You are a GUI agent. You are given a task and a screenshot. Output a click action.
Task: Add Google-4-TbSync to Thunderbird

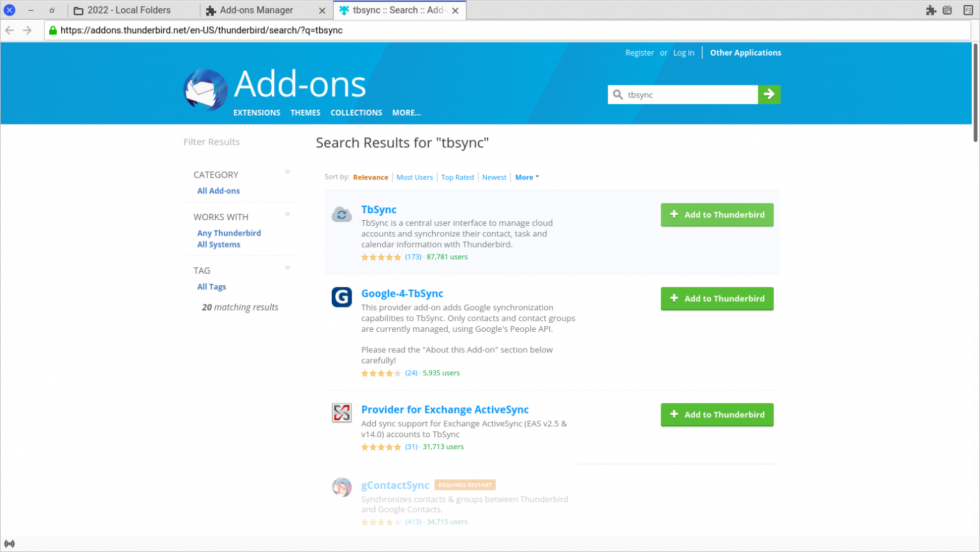tap(717, 298)
